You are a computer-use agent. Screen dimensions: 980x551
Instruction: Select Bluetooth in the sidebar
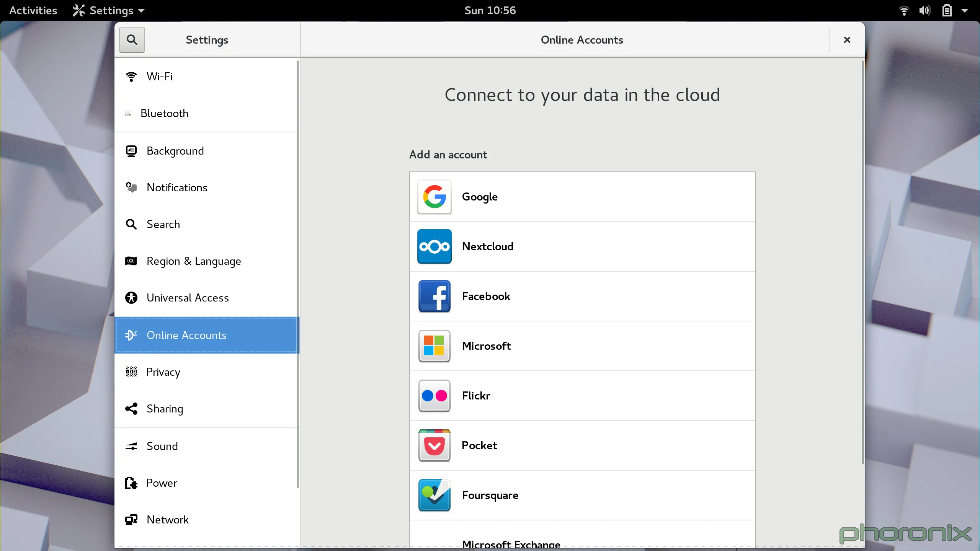coord(206,113)
